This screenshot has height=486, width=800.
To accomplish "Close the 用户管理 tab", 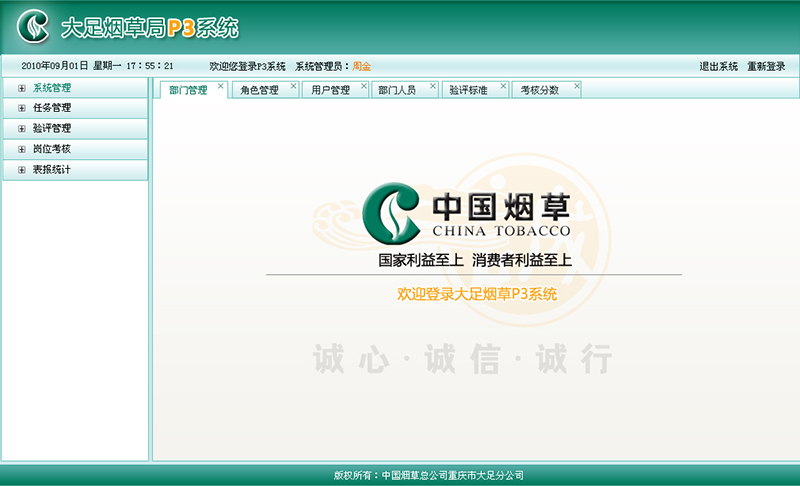I will point(364,86).
